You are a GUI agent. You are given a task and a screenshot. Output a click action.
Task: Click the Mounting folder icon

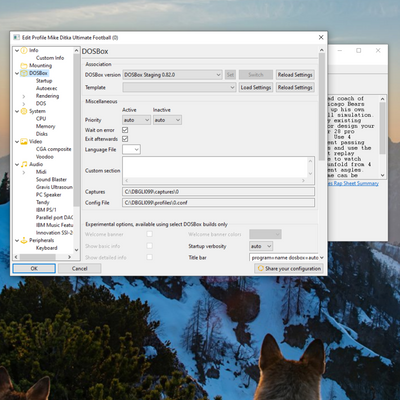click(24, 65)
